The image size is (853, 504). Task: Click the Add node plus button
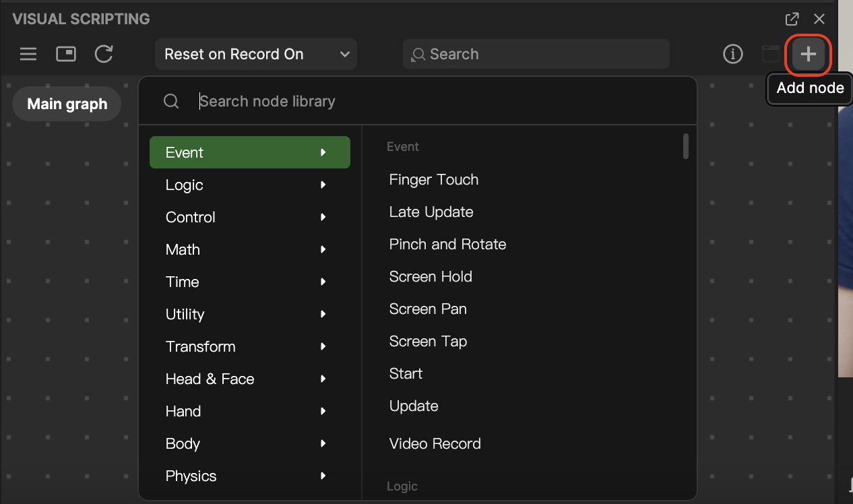[808, 54]
